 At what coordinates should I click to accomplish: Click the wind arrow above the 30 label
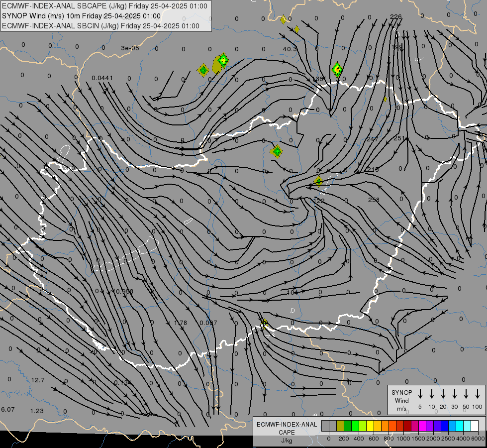(x=454, y=393)
